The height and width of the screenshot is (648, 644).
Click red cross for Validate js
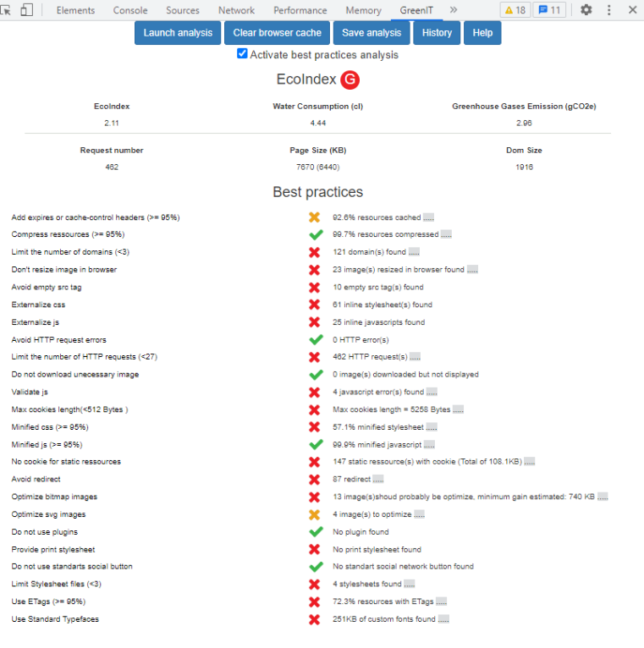(315, 393)
